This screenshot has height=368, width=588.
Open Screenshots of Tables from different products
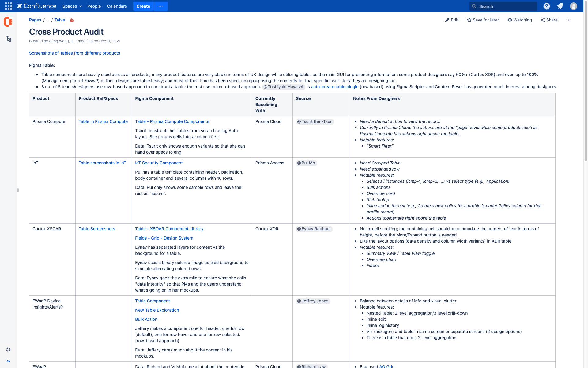coord(74,53)
